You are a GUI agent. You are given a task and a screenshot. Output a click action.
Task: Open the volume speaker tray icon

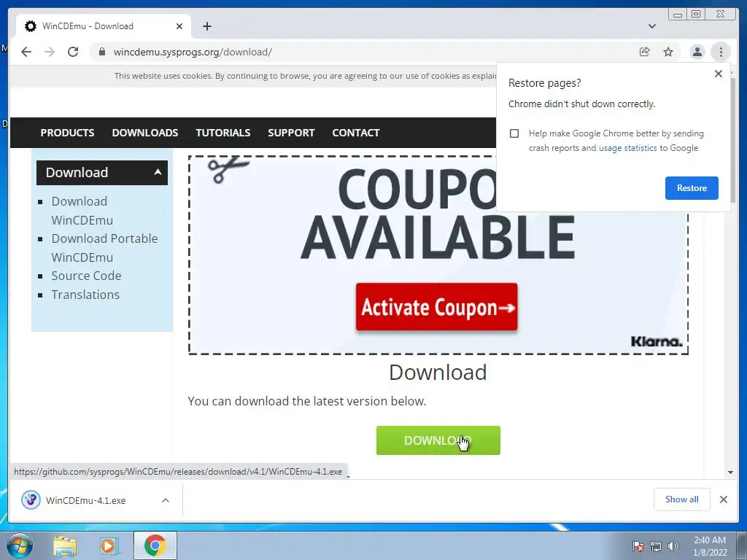[x=673, y=546]
